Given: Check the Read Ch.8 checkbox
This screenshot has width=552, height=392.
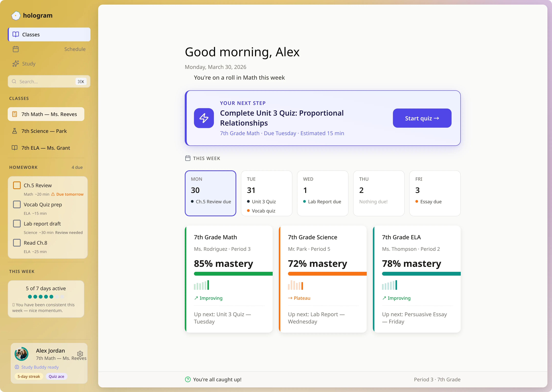Looking at the screenshot, I should click(x=17, y=243).
